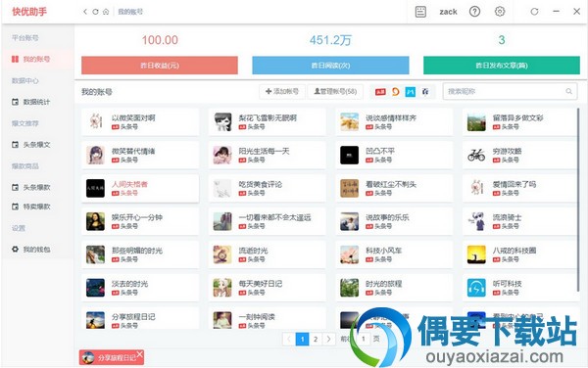
Task: Click the 我的账号 red grid icon in sidebar
Action: [x=15, y=59]
